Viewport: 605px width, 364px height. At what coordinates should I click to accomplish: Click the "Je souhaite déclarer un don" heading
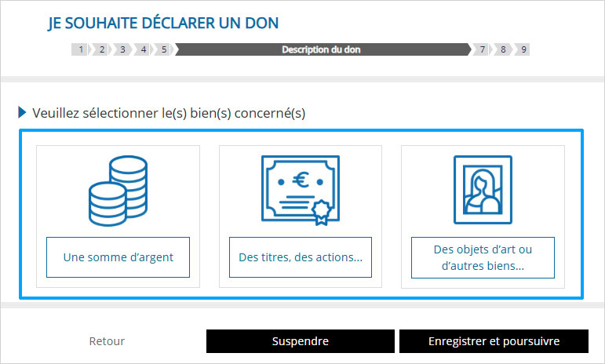pos(162,23)
